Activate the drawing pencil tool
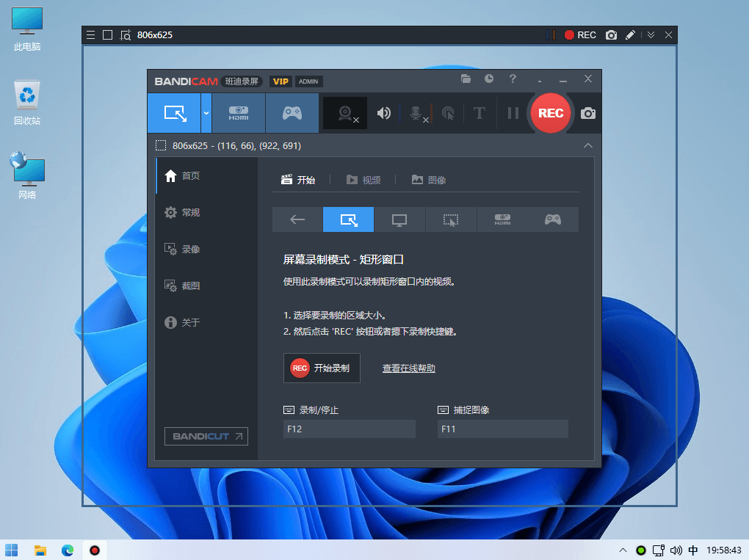The image size is (749, 560). click(631, 34)
